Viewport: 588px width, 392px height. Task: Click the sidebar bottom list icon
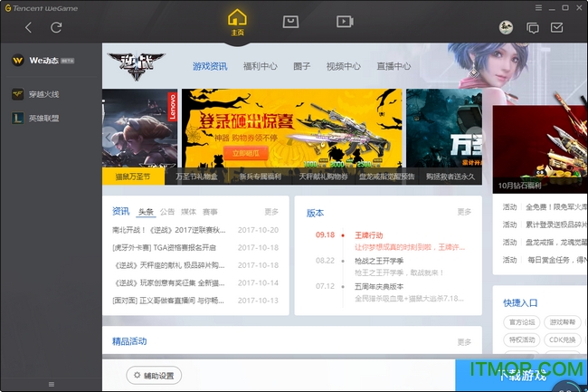52,384
